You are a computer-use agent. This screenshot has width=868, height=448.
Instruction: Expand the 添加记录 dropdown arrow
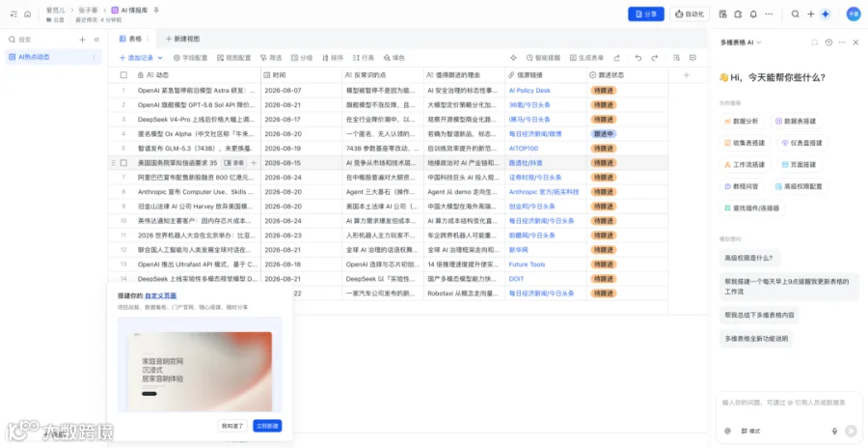coord(160,58)
